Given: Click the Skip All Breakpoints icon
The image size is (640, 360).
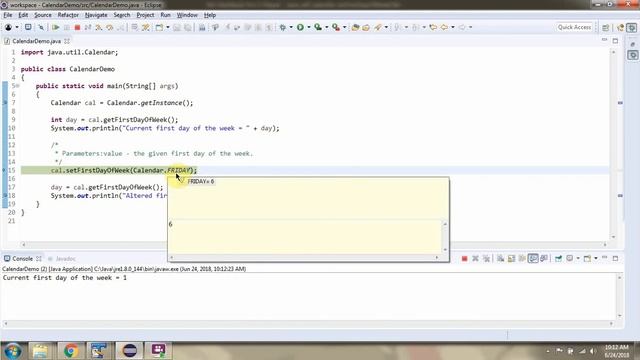Looking at the screenshot, I should click(x=41, y=27).
